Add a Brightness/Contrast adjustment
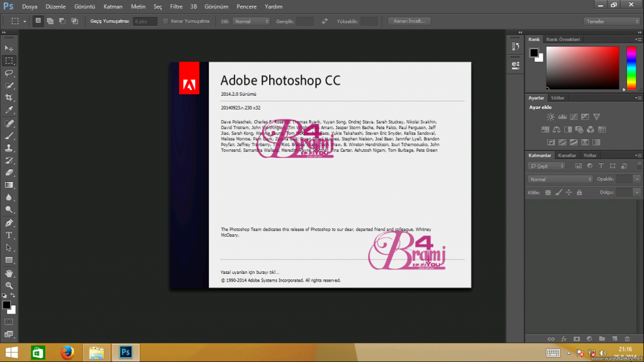 pyautogui.click(x=551, y=116)
